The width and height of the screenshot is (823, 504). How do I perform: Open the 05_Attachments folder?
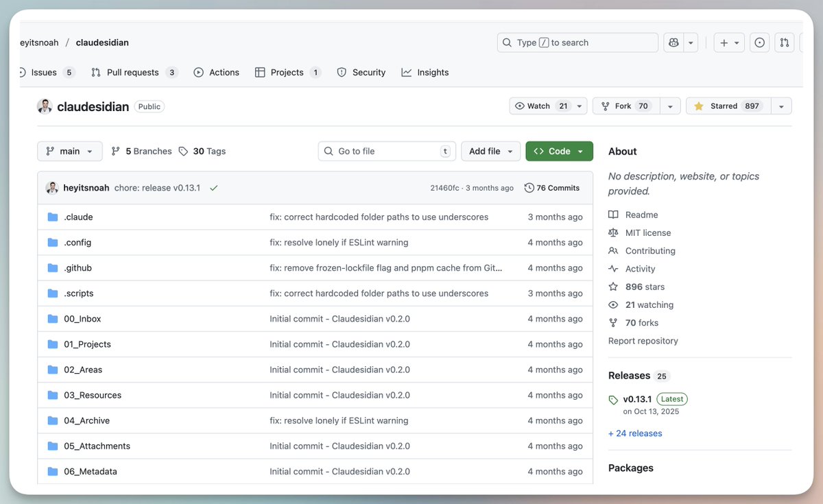coord(97,446)
